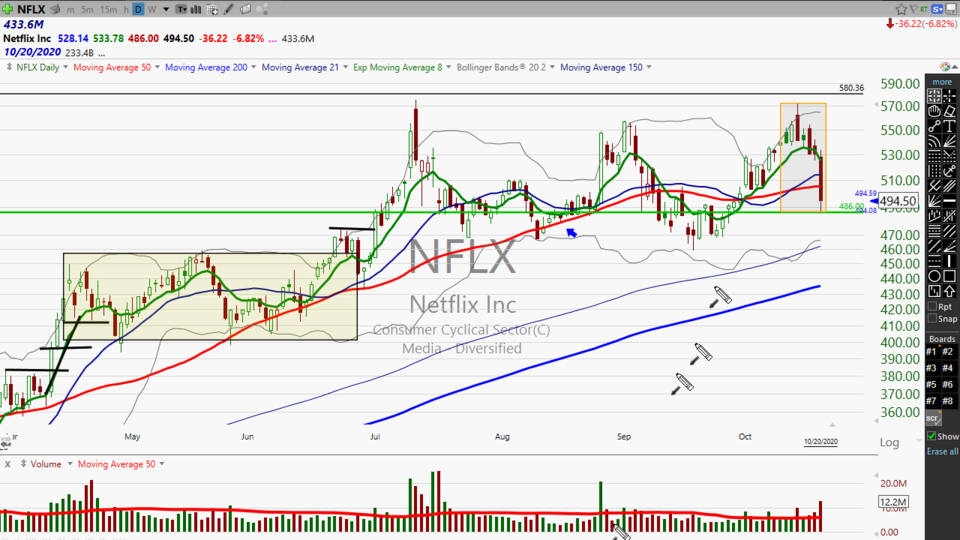Viewport: 960px width, 540px height.
Task: Switch to drawing board #7
Action: pos(931,401)
